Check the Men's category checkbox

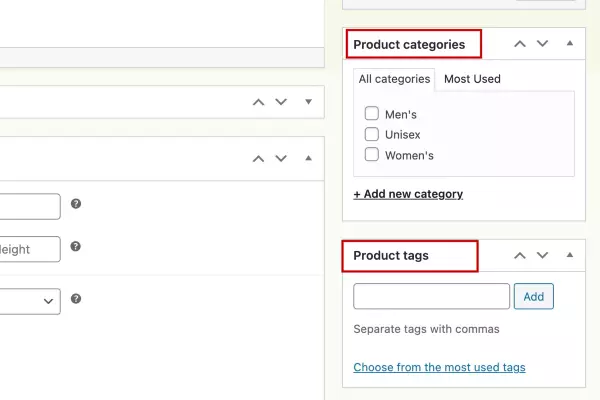click(x=372, y=114)
